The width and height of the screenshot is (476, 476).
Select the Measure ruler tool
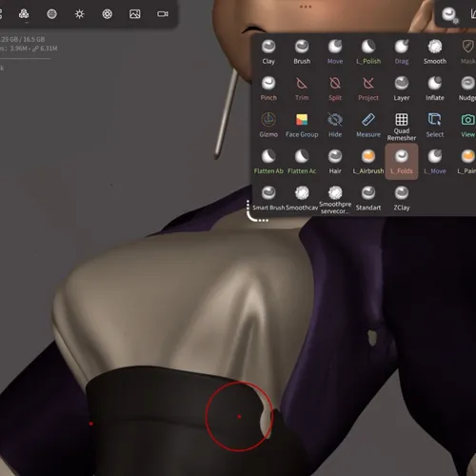(368, 126)
